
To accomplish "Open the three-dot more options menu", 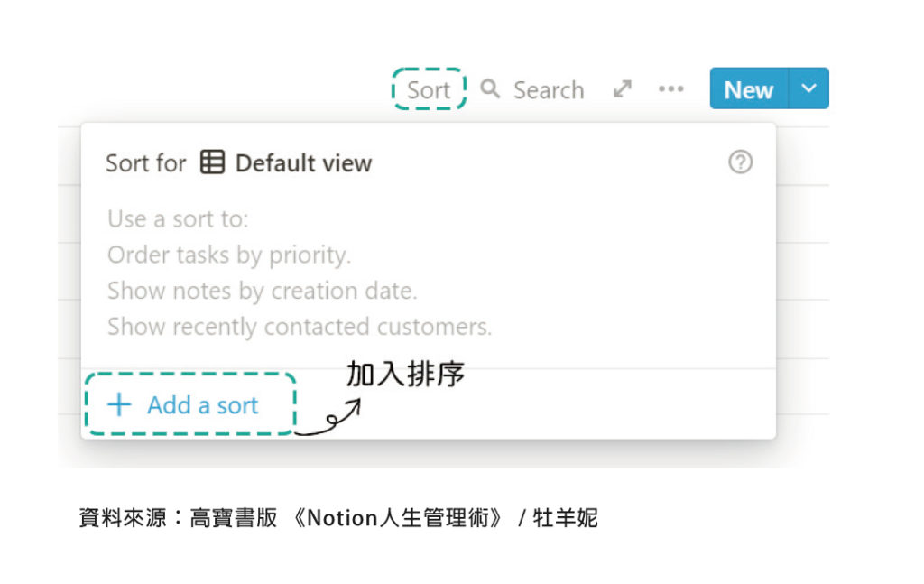I will coord(670,89).
